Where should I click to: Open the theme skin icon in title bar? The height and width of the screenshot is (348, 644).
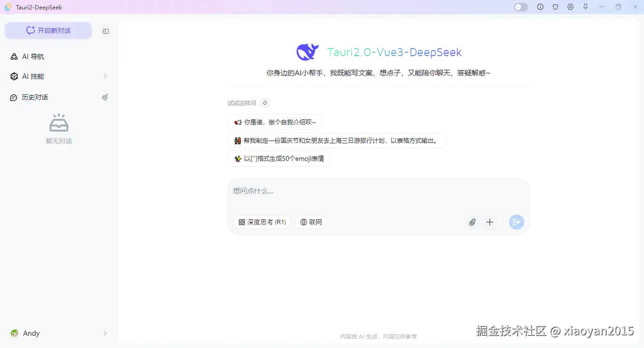(555, 7)
